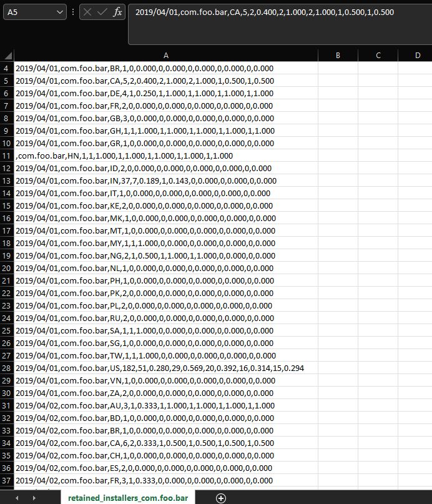The image size is (432, 504).
Task: Select the SG,1,0,0.000 cell
Action: point(166,343)
